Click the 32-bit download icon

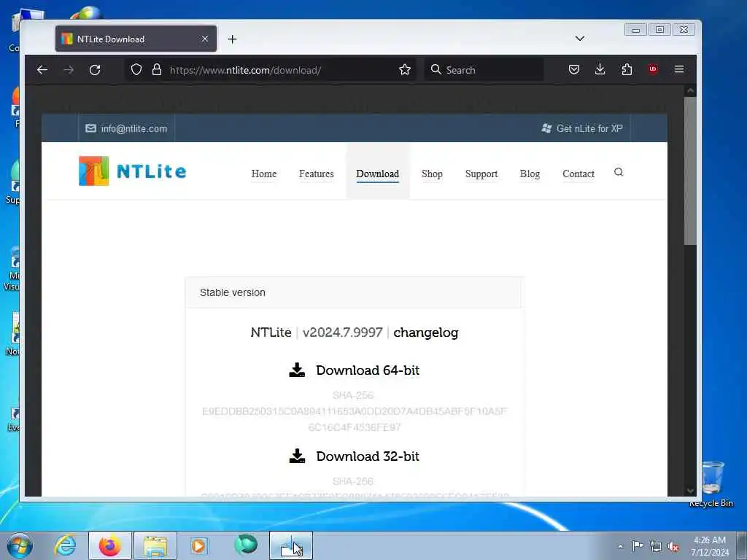297,456
